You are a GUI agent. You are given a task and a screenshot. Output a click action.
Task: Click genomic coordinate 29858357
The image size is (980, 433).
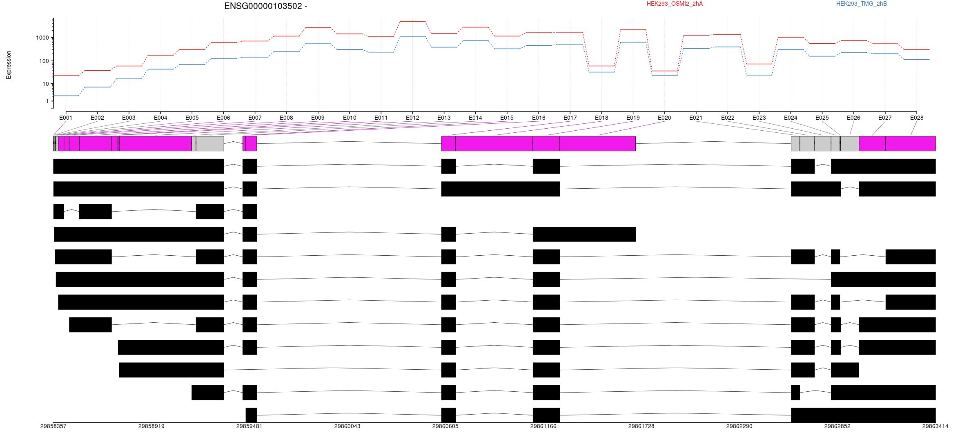click(x=53, y=426)
